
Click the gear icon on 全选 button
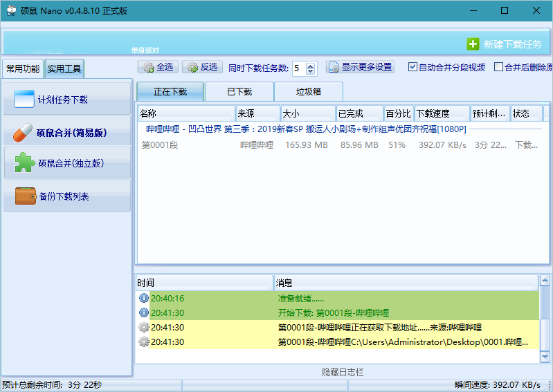[148, 67]
